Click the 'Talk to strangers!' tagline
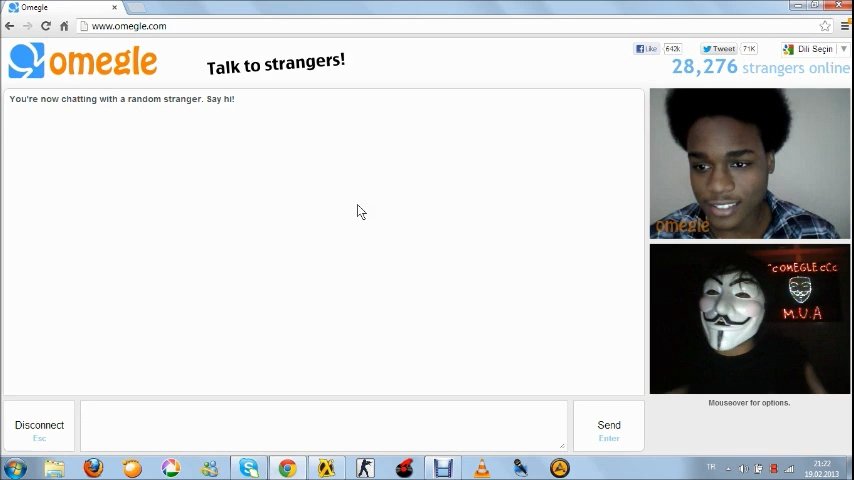The height and width of the screenshot is (480, 854). tap(276, 63)
